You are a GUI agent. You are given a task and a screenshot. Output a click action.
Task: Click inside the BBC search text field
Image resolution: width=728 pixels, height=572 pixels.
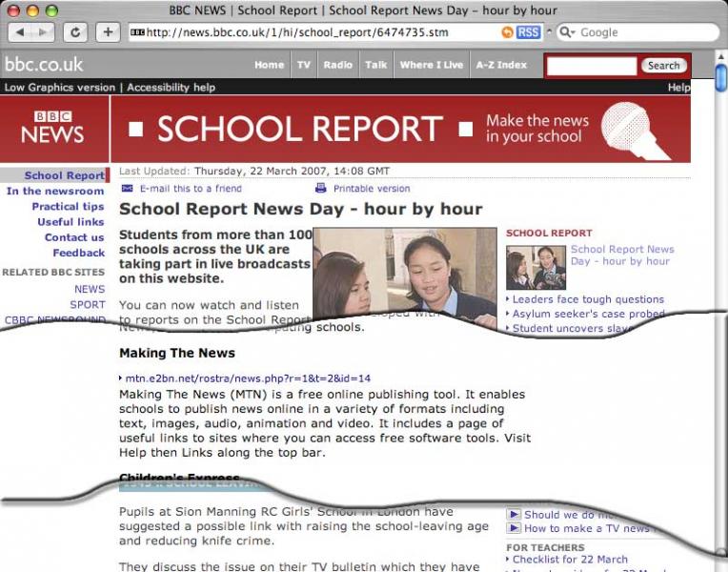(x=591, y=66)
